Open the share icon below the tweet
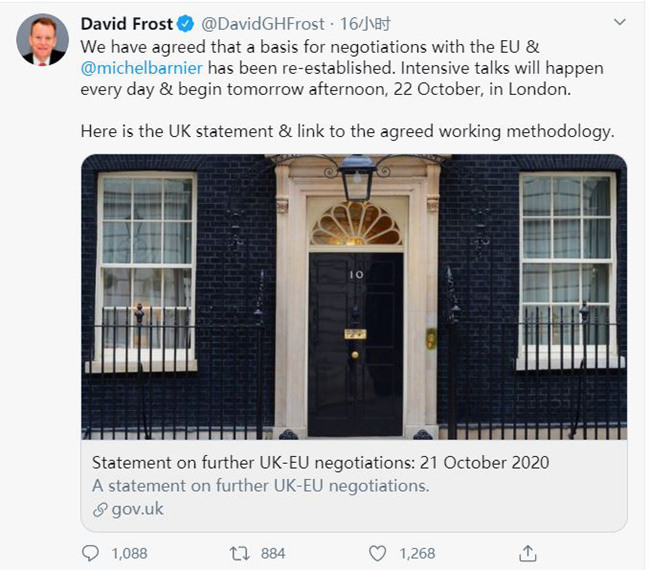 (x=527, y=553)
